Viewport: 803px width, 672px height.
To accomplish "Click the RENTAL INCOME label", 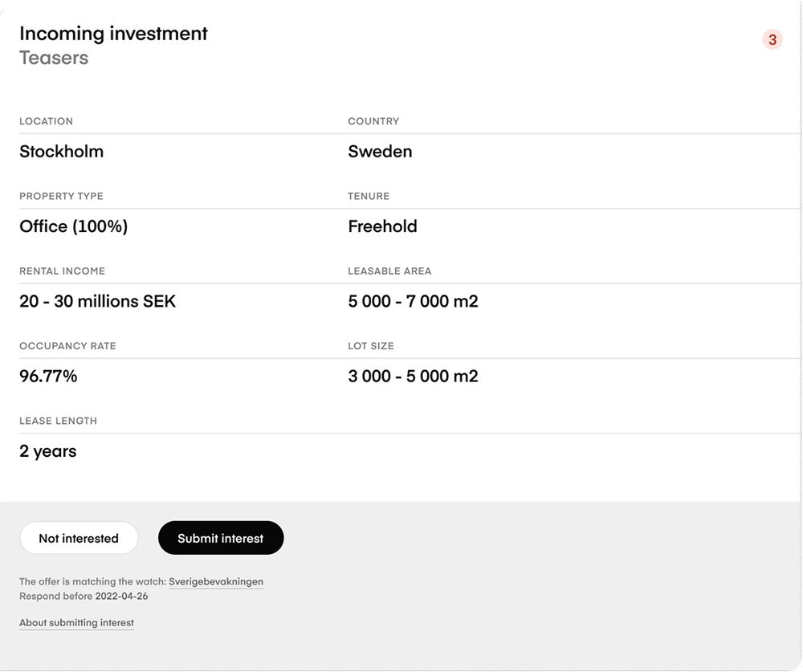I will pos(62,271).
